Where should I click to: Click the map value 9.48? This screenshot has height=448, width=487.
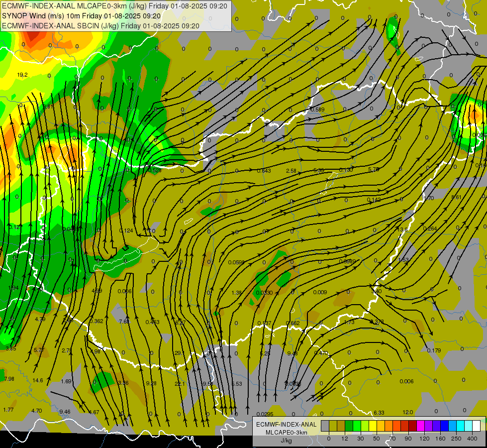(x=292, y=353)
